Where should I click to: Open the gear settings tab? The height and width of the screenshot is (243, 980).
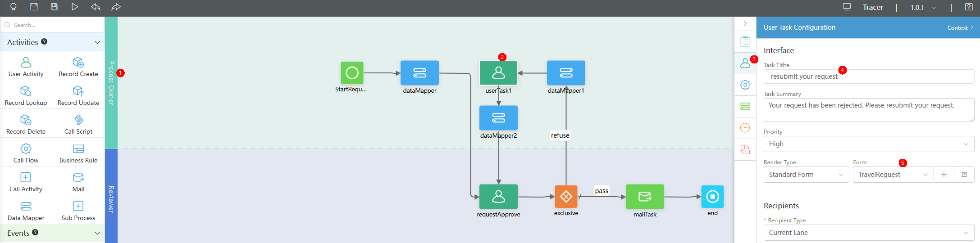coord(745,85)
